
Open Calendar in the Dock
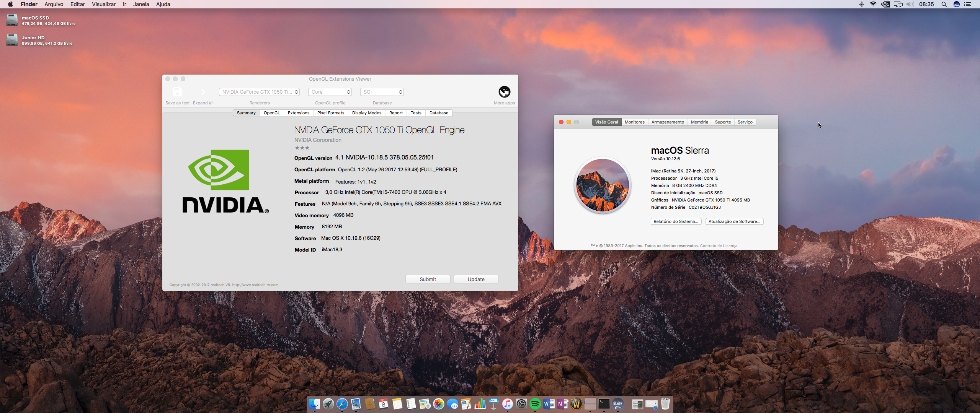coord(384,404)
